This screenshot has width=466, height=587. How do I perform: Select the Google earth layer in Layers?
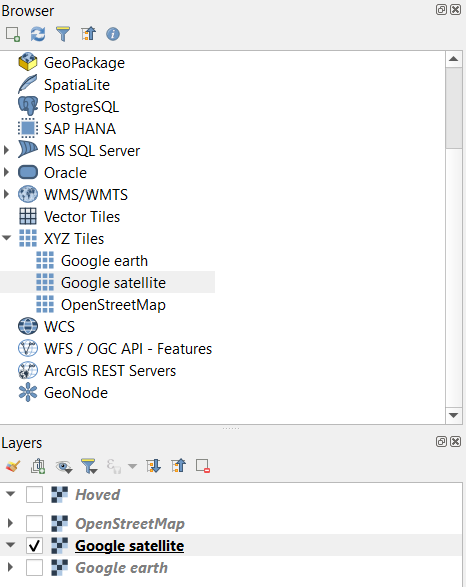coord(122,568)
